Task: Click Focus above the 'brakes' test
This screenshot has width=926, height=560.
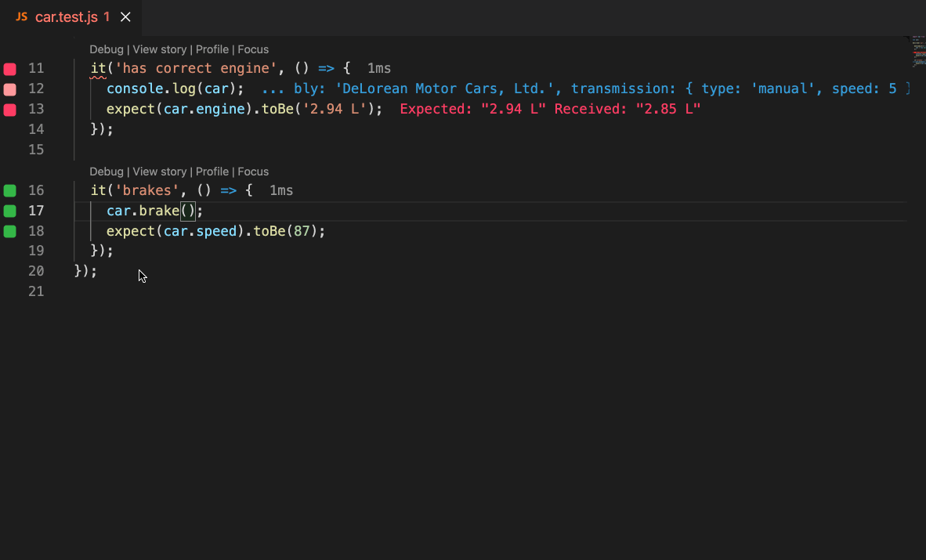Action: (253, 172)
